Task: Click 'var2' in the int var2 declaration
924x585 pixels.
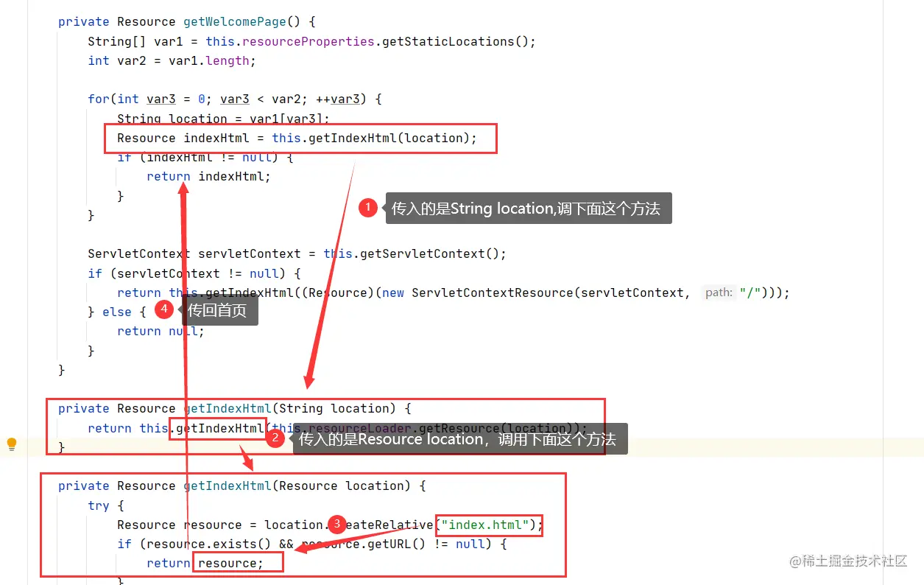Action: pos(132,60)
